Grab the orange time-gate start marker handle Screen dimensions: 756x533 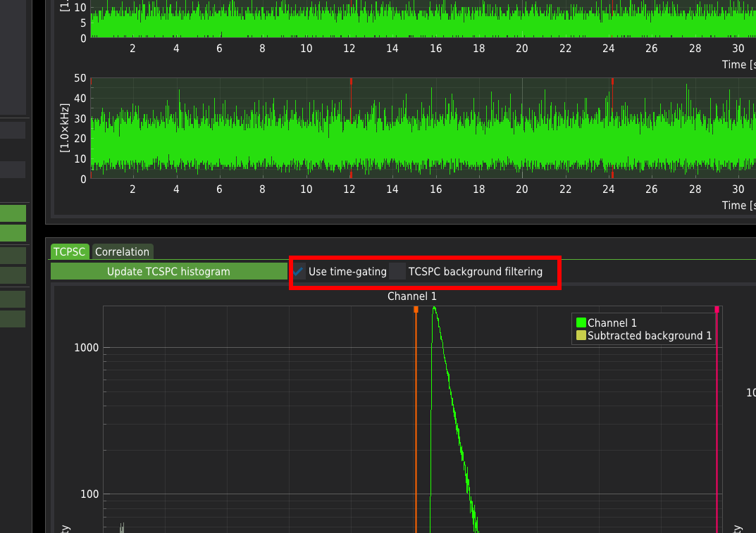click(416, 309)
